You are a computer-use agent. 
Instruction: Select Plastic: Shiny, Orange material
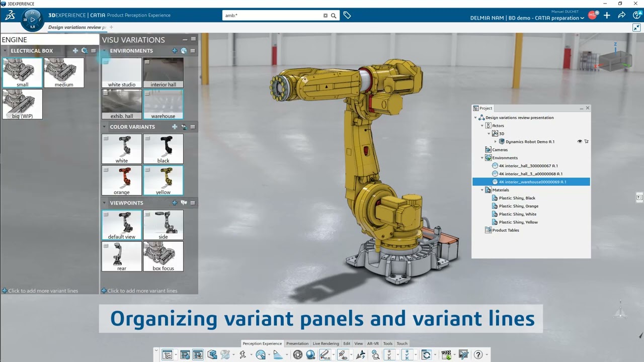[518, 206]
